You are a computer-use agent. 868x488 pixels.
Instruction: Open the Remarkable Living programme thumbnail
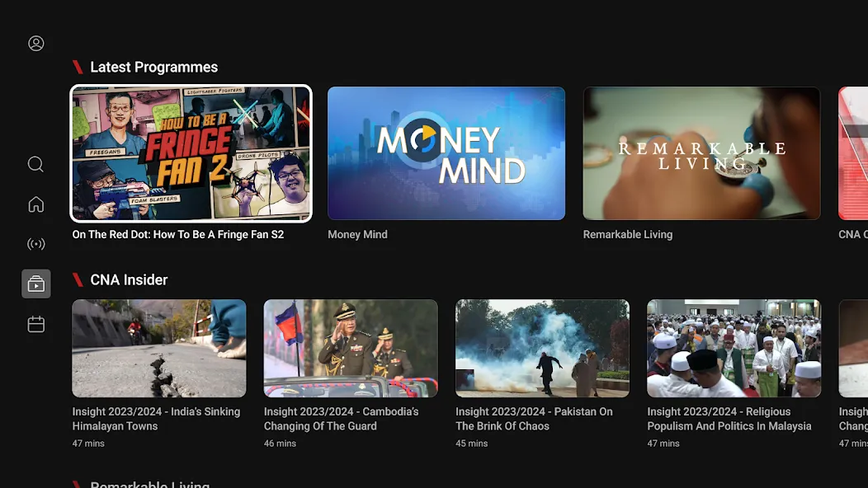tap(701, 153)
